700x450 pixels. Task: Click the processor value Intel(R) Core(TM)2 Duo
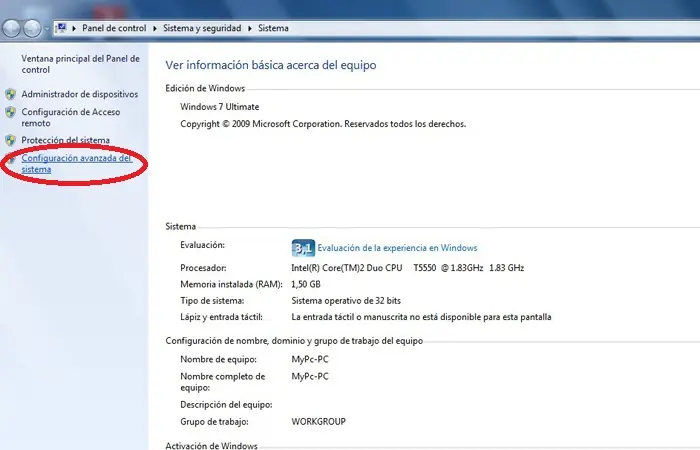tap(408, 268)
